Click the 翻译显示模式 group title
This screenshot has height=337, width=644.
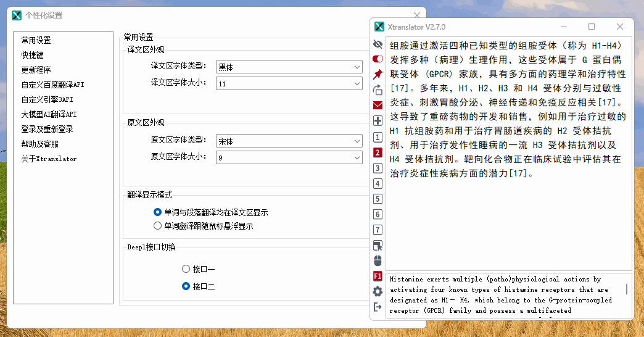[149, 195]
